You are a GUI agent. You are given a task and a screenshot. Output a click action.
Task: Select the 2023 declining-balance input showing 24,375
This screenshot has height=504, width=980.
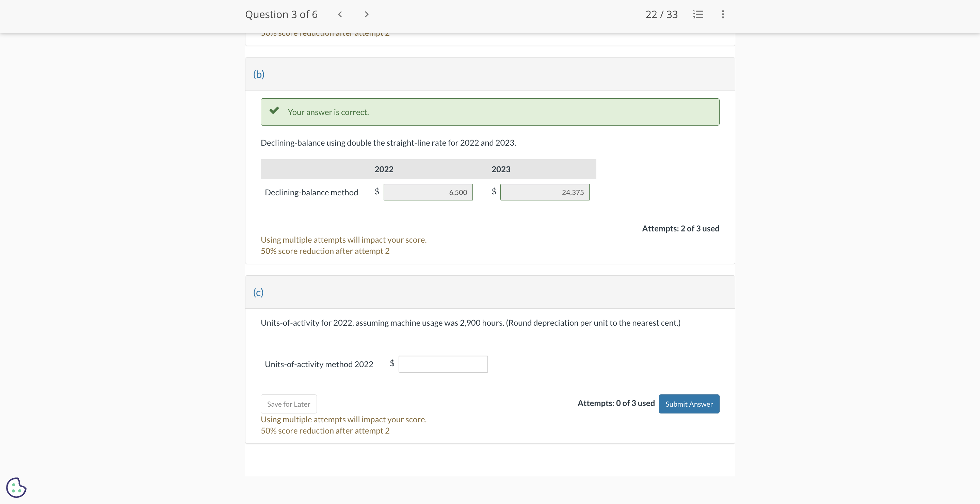[544, 192]
